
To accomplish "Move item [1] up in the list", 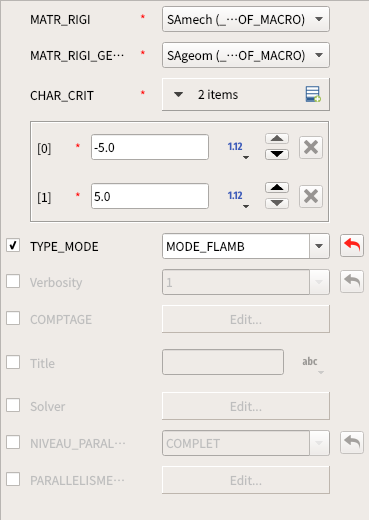I will 277,188.
